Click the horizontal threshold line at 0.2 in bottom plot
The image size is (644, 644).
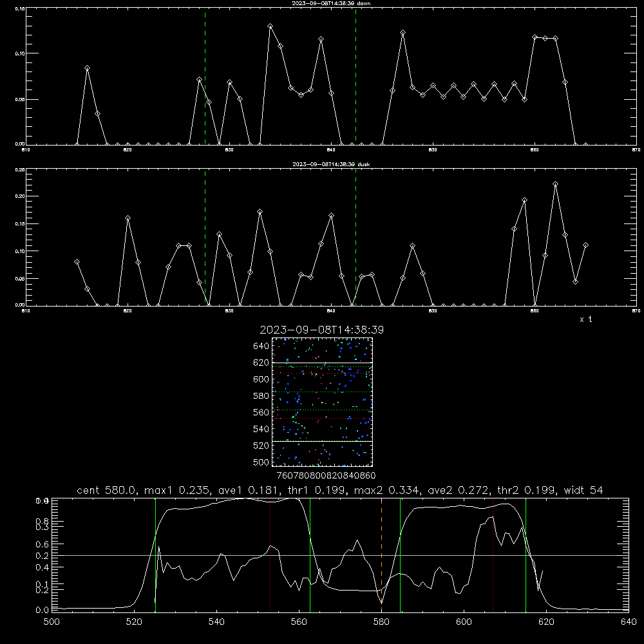point(340,555)
